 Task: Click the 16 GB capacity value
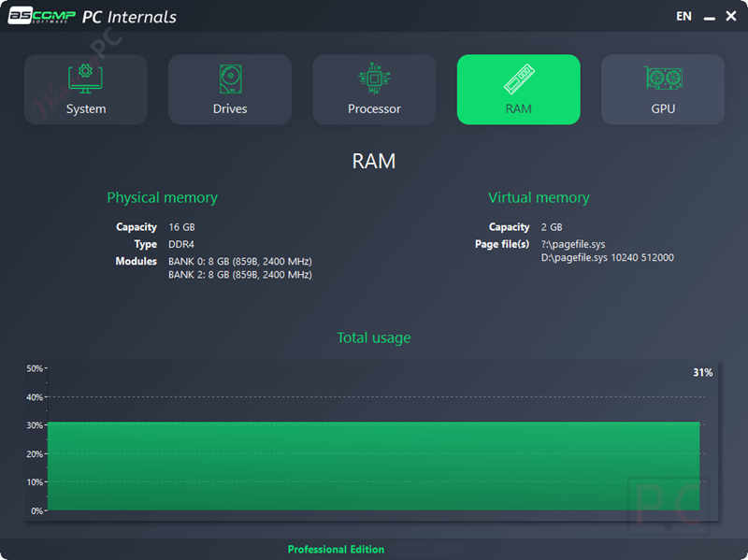pyautogui.click(x=181, y=227)
